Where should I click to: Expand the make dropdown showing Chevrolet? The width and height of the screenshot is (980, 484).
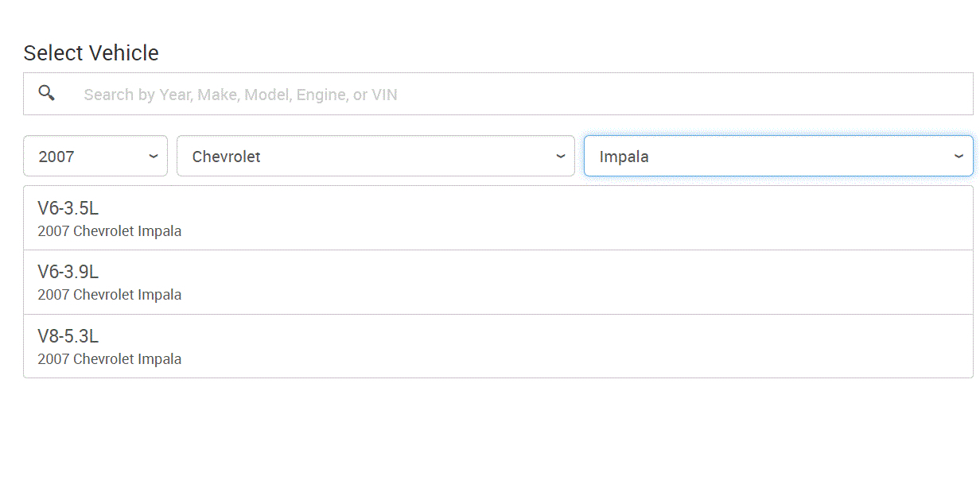pyautogui.click(x=375, y=156)
